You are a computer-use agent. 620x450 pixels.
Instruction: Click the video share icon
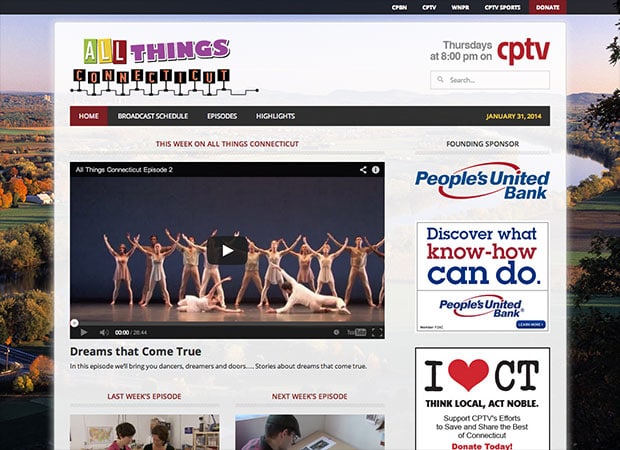click(x=363, y=170)
